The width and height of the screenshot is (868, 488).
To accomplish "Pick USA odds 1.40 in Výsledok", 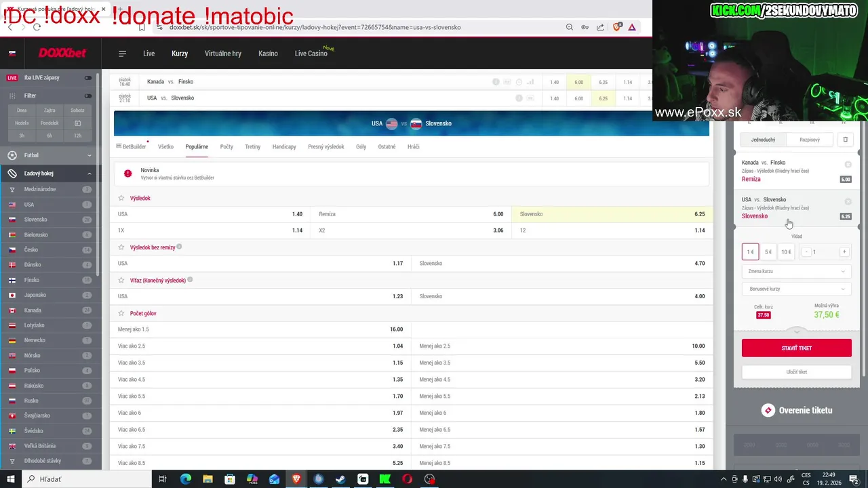I will click(x=210, y=214).
